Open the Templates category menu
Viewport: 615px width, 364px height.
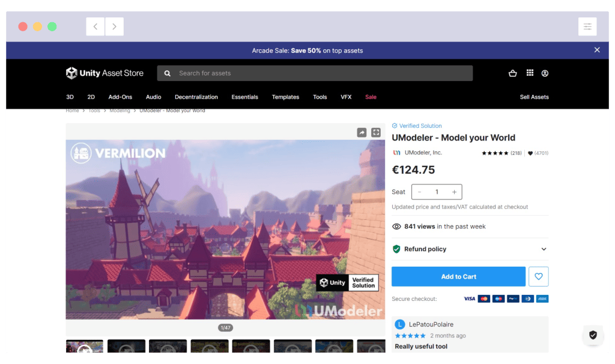pyautogui.click(x=285, y=97)
